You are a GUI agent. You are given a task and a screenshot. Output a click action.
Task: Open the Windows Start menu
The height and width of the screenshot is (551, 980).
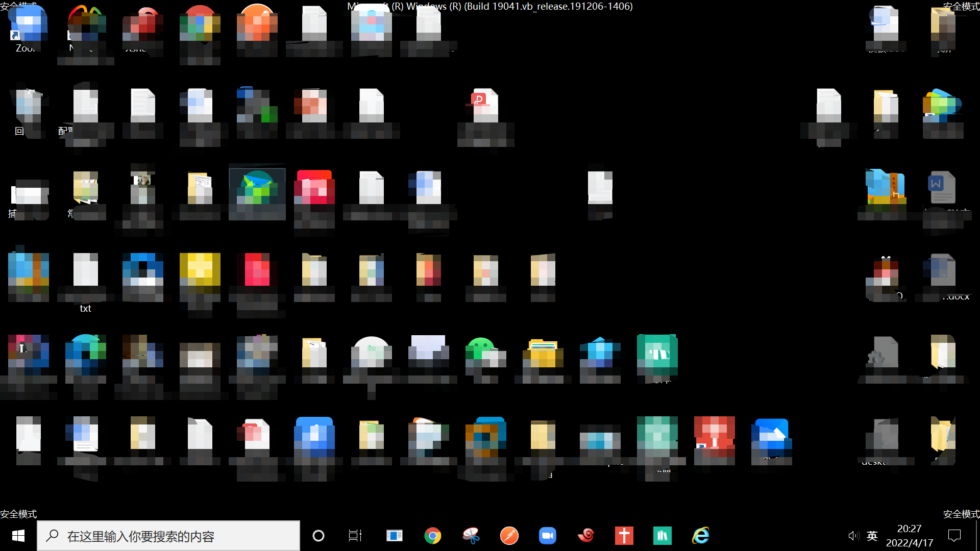tap(18, 536)
